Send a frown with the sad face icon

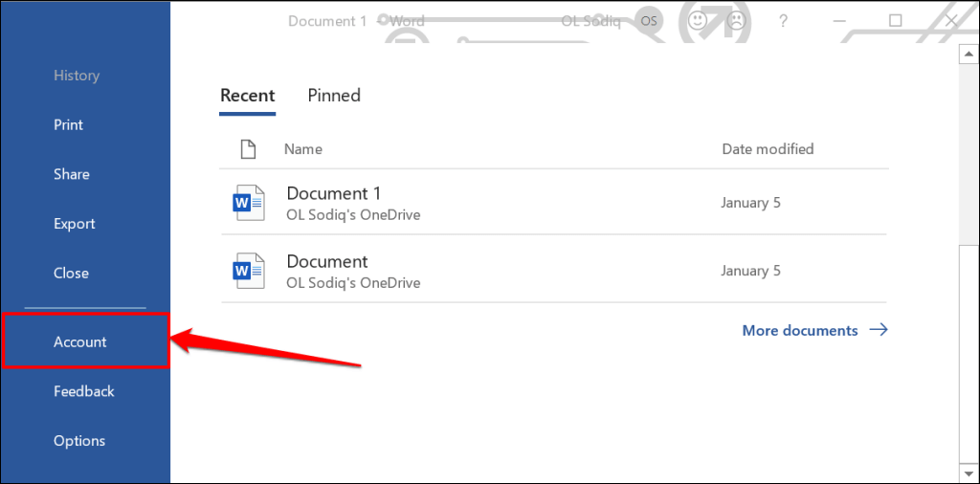(x=737, y=21)
